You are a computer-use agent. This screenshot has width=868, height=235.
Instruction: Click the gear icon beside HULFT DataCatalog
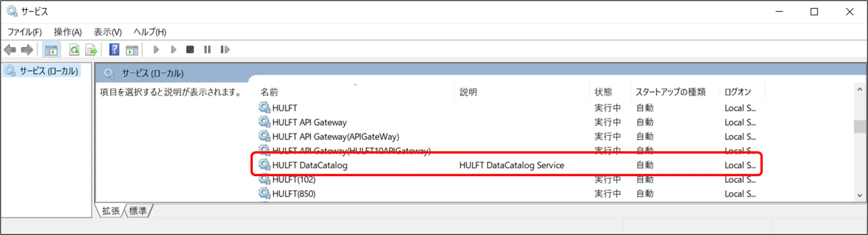(x=264, y=165)
